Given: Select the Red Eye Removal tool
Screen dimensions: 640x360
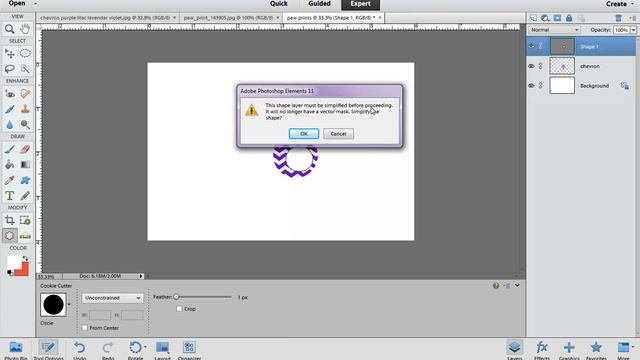Looking at the screenshot, I should [9, 94].
